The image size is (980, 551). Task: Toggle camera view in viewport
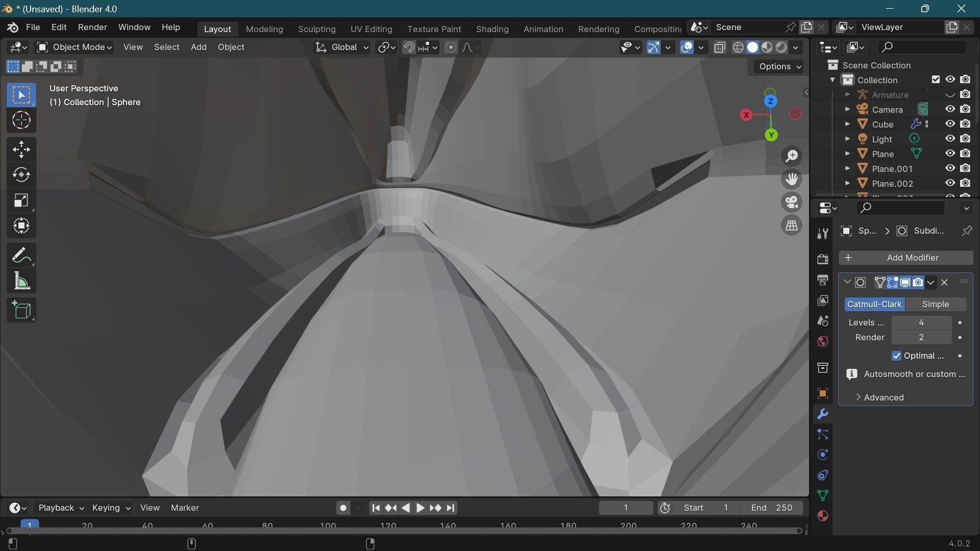[x=792, y=202]
